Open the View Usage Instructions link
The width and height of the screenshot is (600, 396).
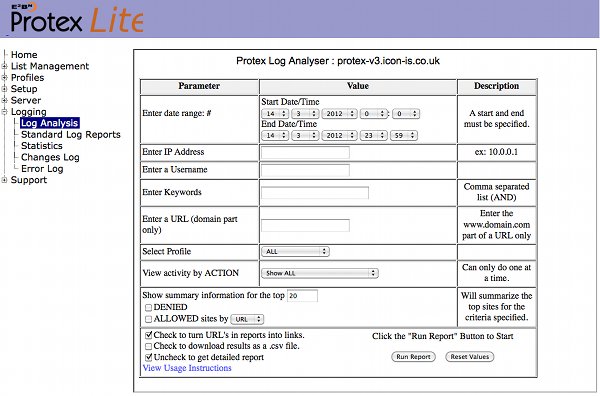187,368
